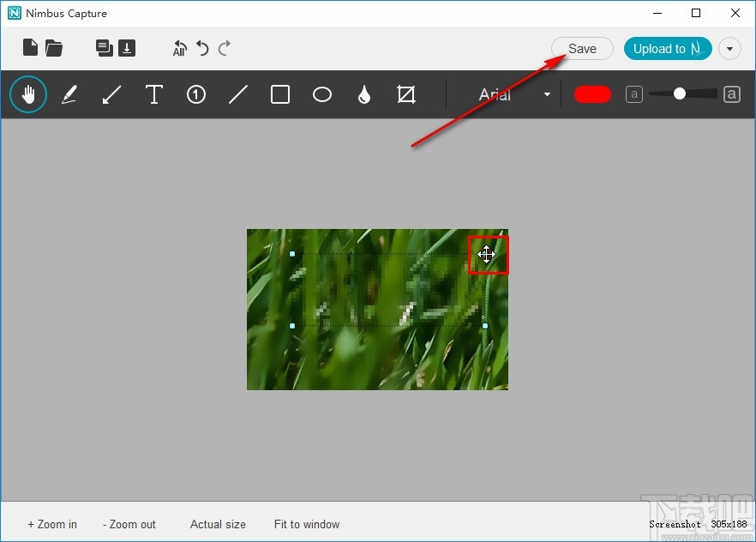The image size is (756, 542).
Task: Click the download/save-to-disk icon
Action: point(127,48)
